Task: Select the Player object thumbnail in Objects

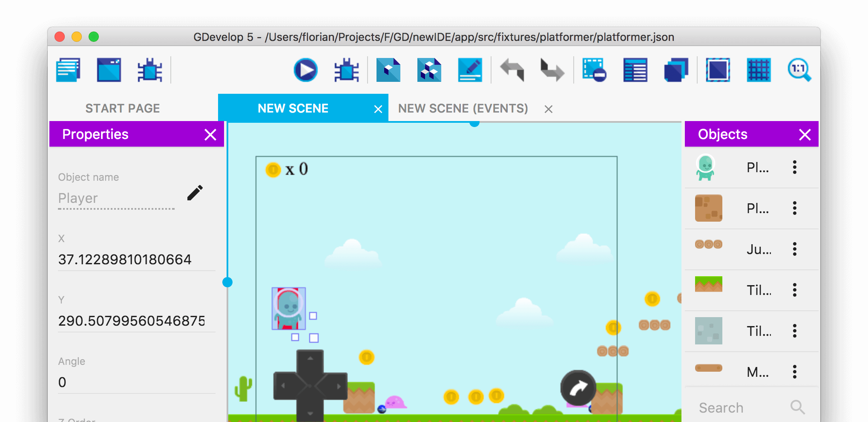Action: point(708,168)
